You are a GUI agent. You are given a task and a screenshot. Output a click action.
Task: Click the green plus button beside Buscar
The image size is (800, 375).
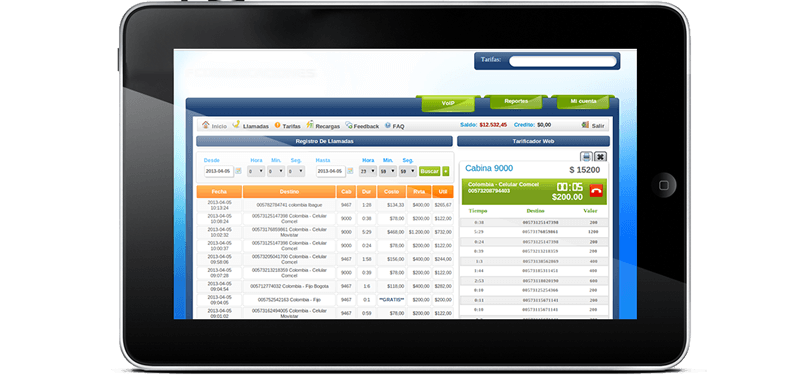446,171
